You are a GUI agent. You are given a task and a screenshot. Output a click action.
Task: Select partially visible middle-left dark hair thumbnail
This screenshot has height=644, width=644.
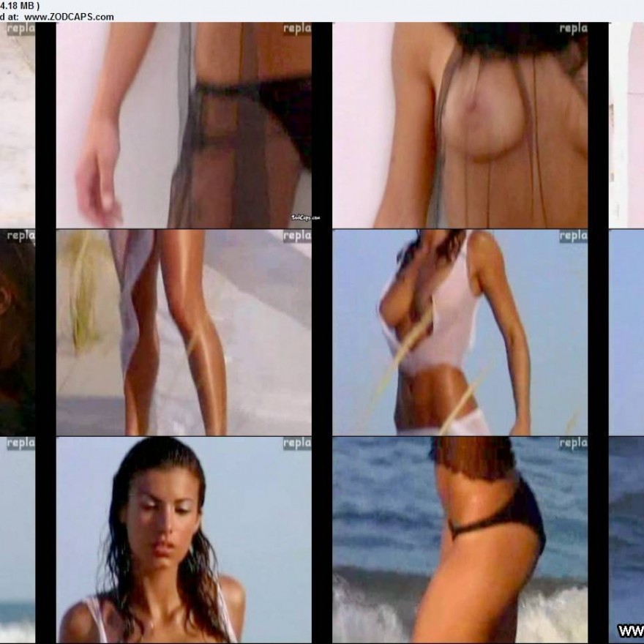[17, 332]
